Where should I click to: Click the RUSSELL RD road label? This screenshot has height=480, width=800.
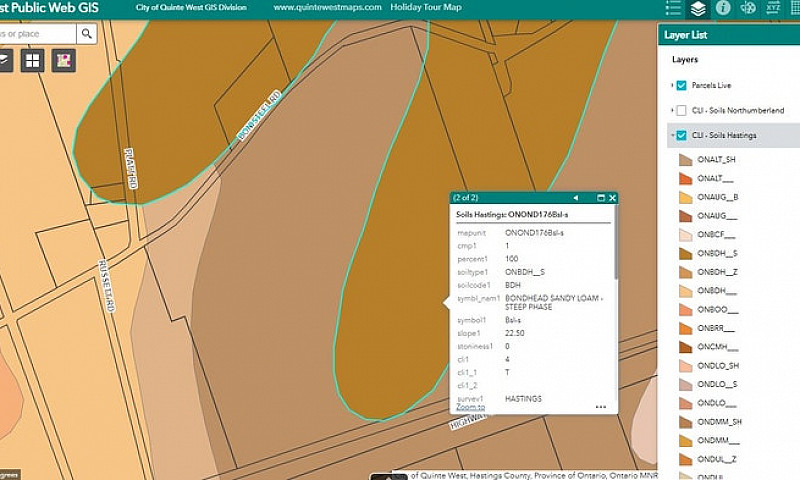click(x=107, y=286)
